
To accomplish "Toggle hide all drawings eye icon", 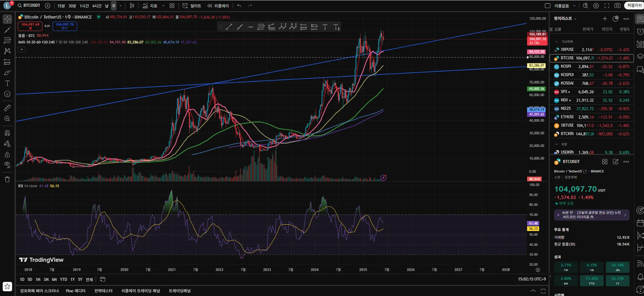I will pyautogui.click(x=7, y=165).
